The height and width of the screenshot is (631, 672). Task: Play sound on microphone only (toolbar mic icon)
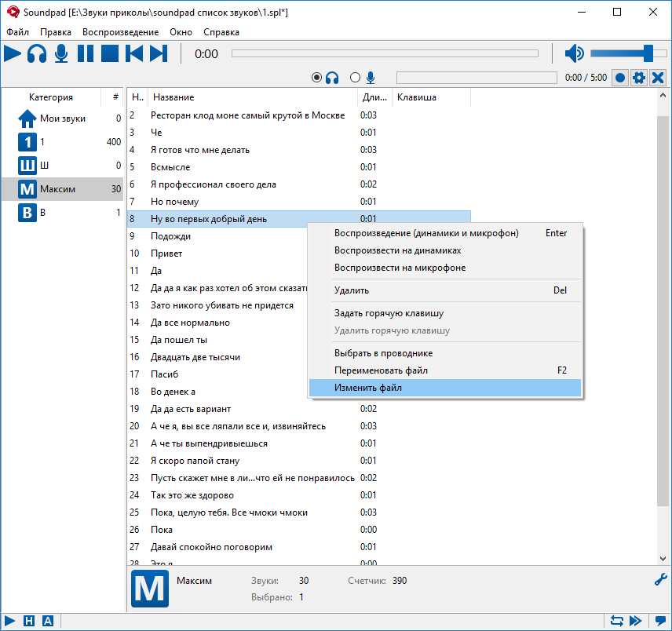61,54
